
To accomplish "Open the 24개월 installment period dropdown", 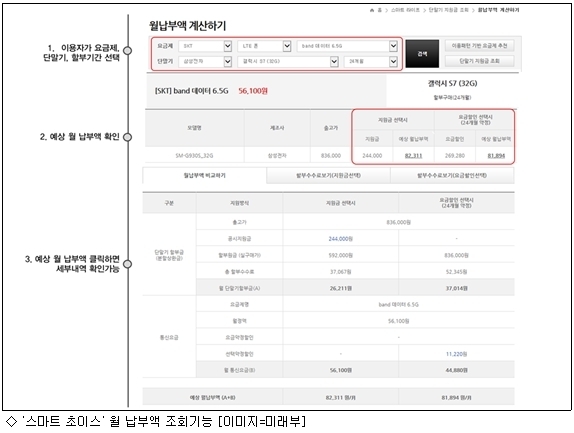I will click(371, 61).
